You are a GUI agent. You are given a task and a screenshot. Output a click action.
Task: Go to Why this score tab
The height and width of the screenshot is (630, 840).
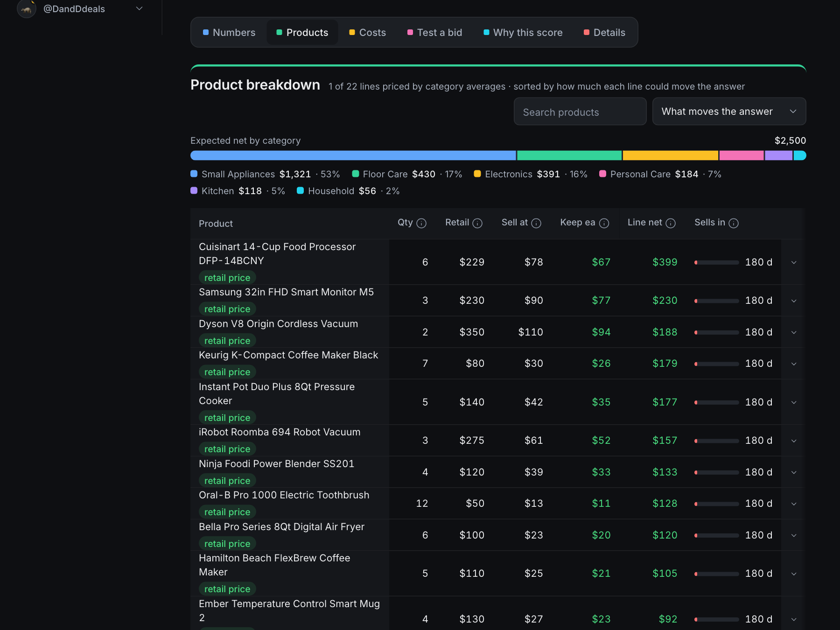pyautogui.click(x=523, y=33)
